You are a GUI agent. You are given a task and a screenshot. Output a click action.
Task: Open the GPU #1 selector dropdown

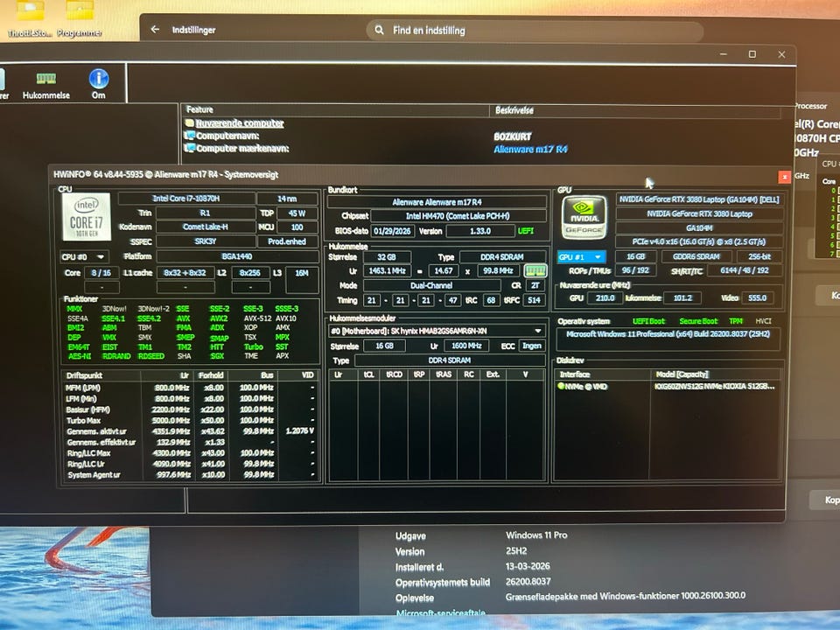pos(581,257)
